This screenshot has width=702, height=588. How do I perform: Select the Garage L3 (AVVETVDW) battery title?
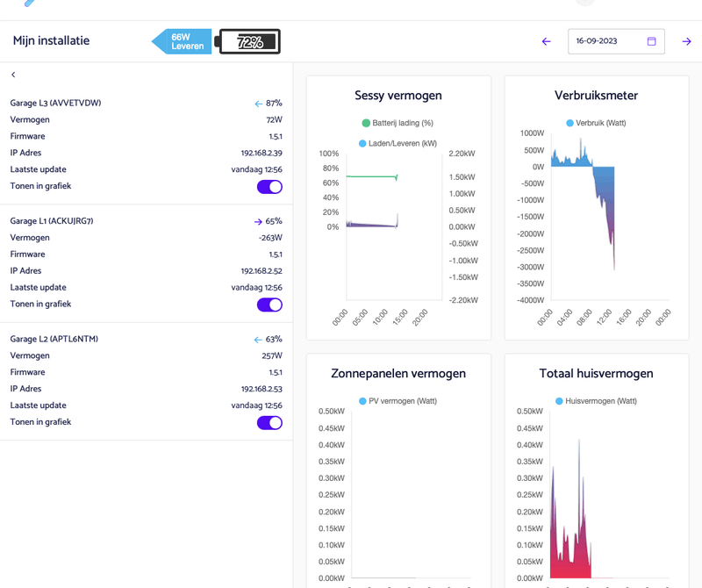point(55,104)
